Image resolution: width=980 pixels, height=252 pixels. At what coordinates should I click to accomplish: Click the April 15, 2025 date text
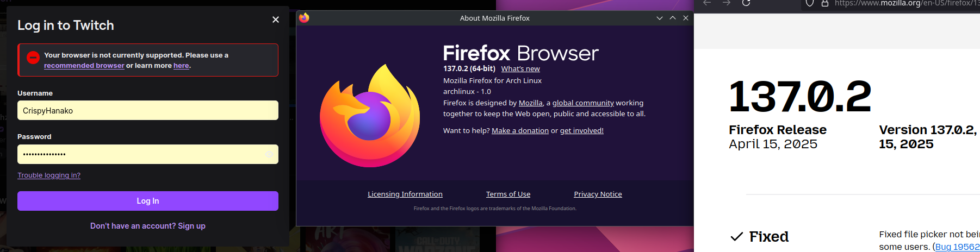point(773,144)
